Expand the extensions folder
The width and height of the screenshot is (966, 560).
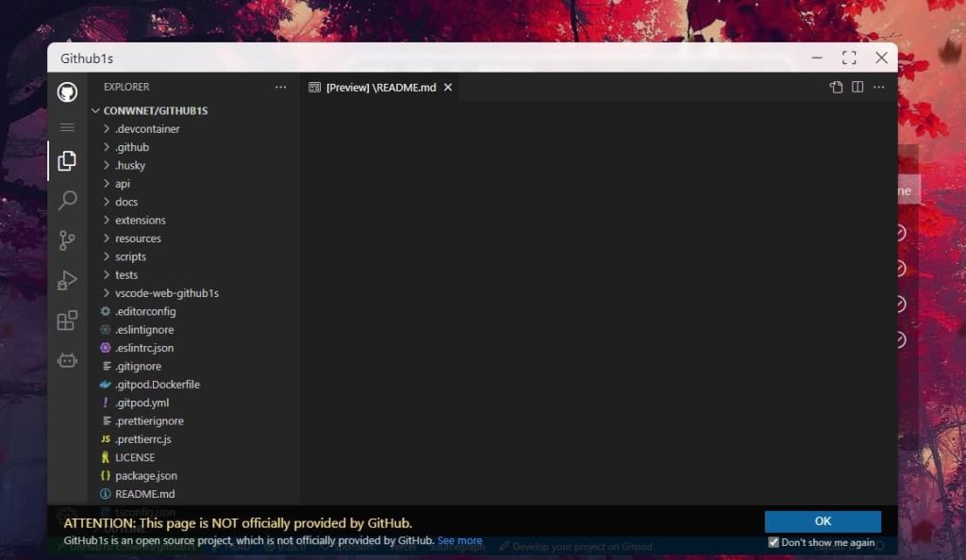(140, 220)
